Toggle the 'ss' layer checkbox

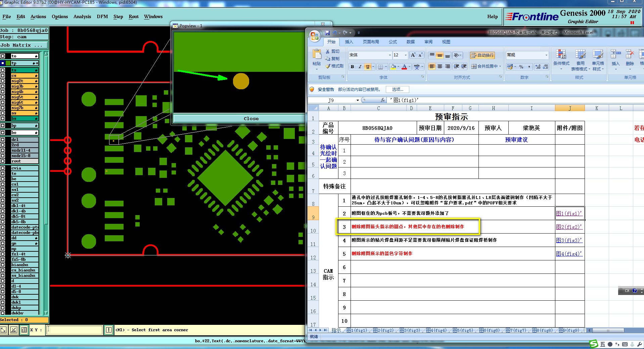coord(3,113)
